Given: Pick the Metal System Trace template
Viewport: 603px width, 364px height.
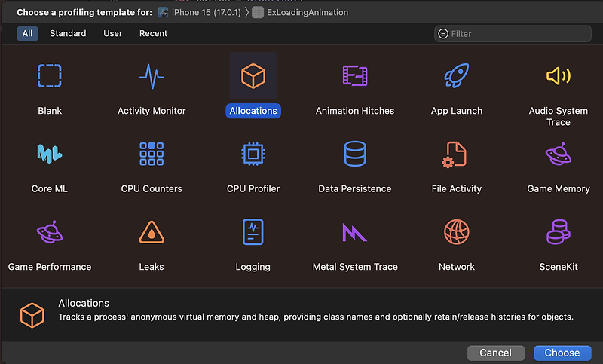Looking at the screenshot, I should [354, 234].
